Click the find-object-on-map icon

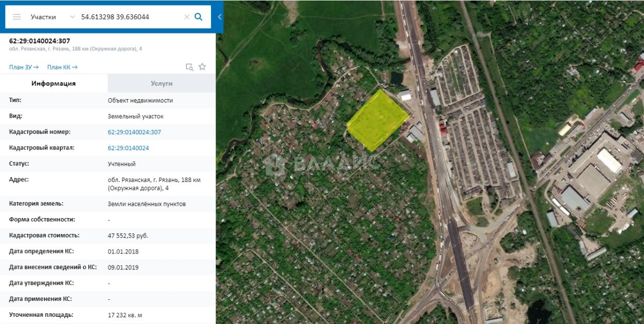190,67
